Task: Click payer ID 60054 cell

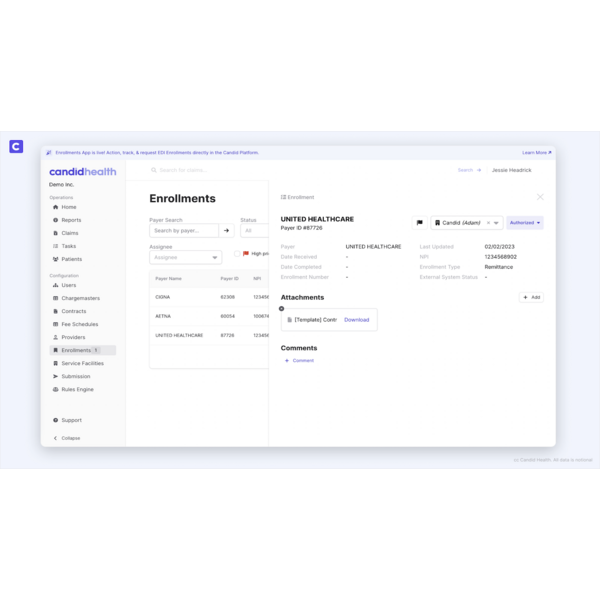Action: 227,316
